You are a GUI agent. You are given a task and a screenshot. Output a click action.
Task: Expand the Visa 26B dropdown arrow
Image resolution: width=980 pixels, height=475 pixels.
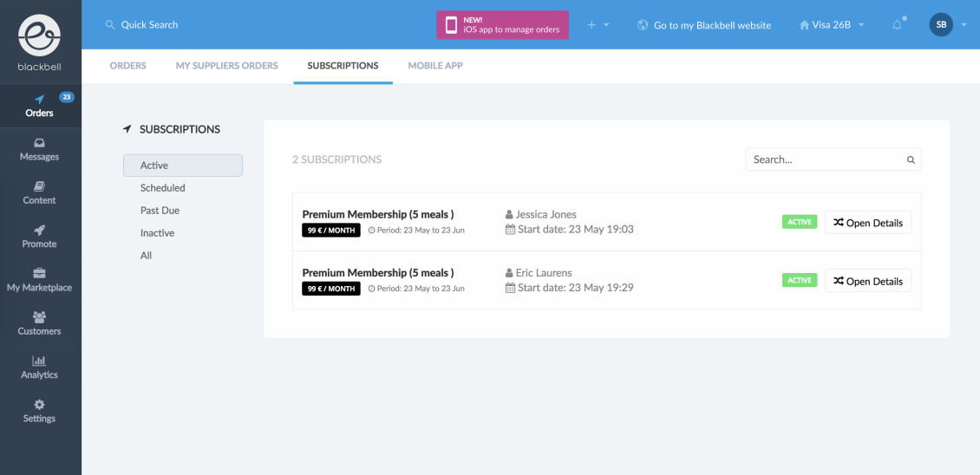point(861,25)
